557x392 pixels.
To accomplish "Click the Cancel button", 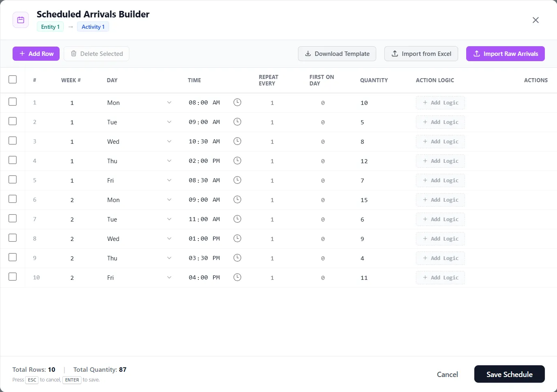I will [x=448, y=374].
